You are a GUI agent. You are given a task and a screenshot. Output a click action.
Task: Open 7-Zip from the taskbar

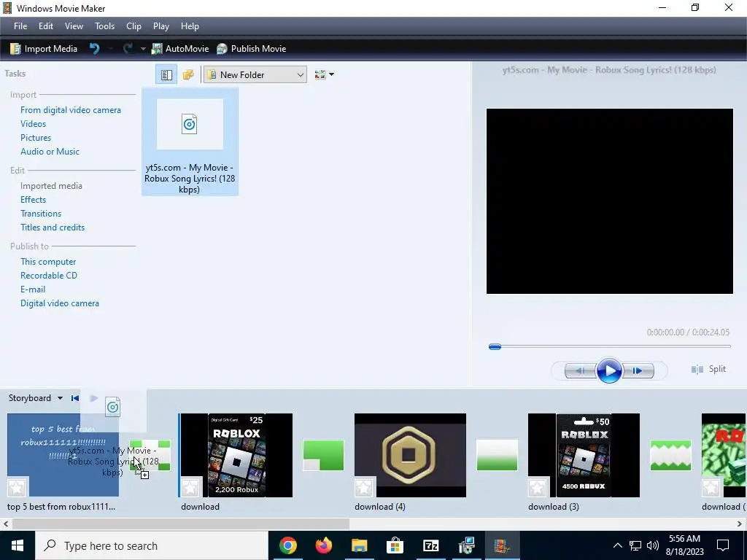[430, 545]
